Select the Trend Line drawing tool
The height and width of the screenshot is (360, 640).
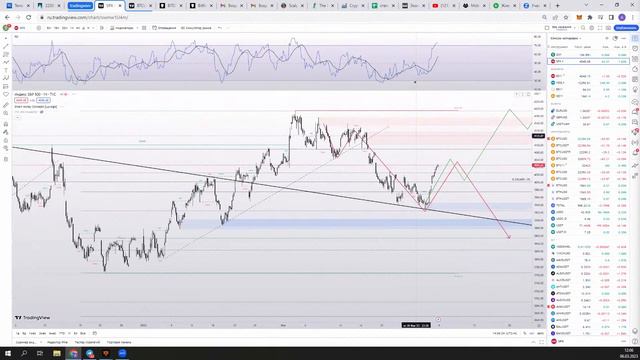6,46
